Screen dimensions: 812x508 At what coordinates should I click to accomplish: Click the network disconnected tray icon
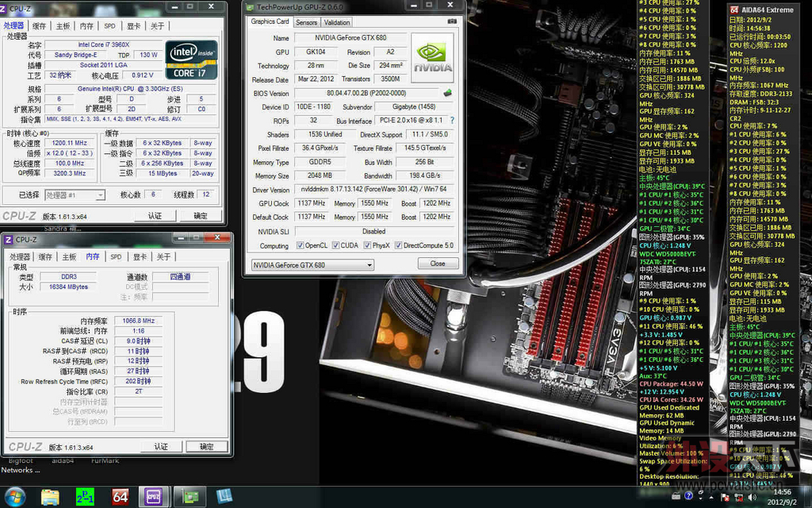tap(738, 497)
